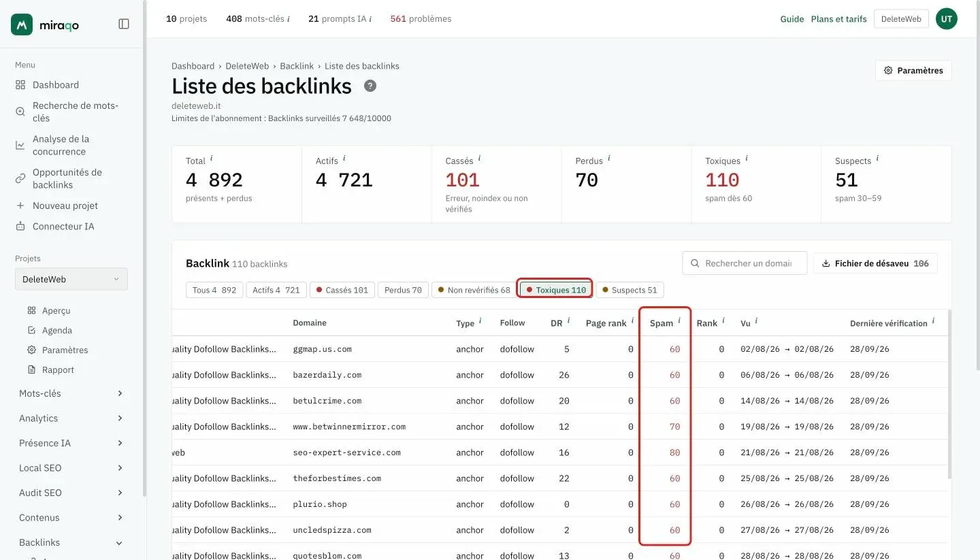
Task: Select the Actifs 4 721 filter tab
Action: point(276,290)
